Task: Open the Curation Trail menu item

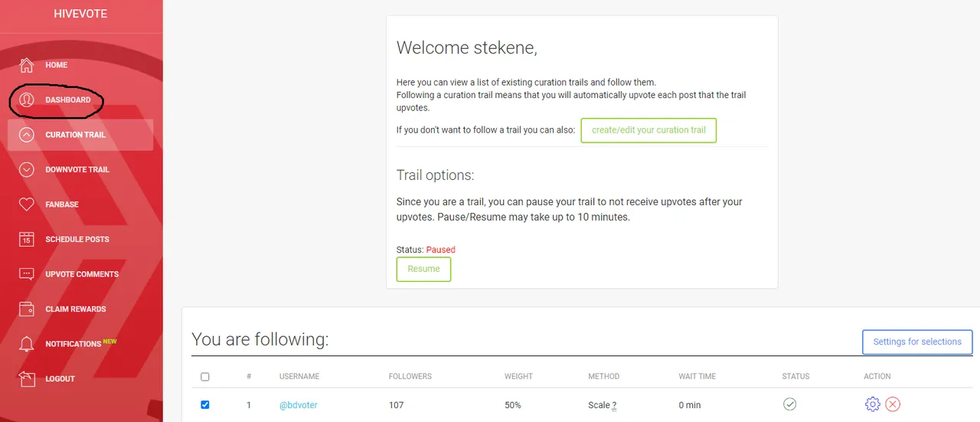Action: point(75,135)
